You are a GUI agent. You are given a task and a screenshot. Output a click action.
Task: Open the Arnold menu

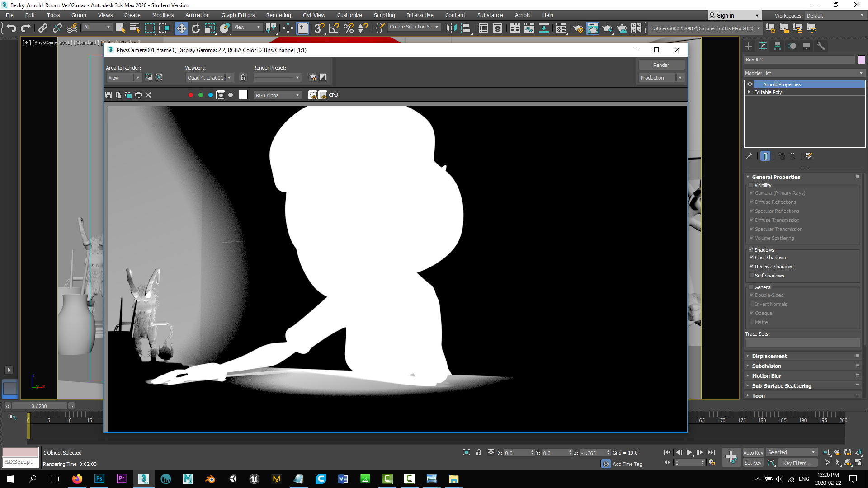[x=523, y=15]
